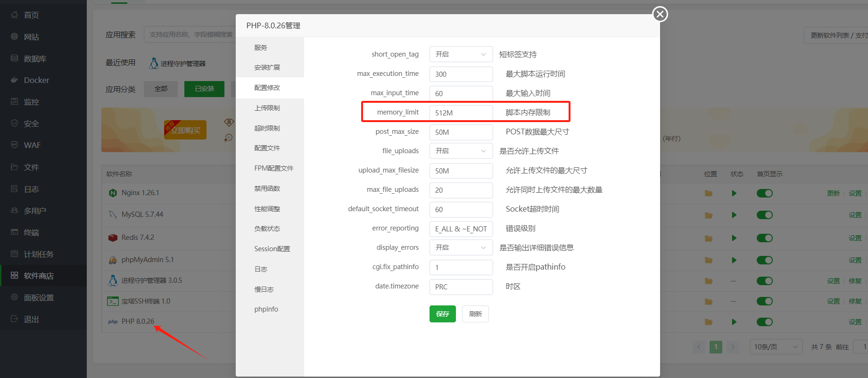The height and width of the screenshot is (378, 868).
Task: Switch to the 上传限制 tab
Action: pyautogui.click(x=267, y=108)
